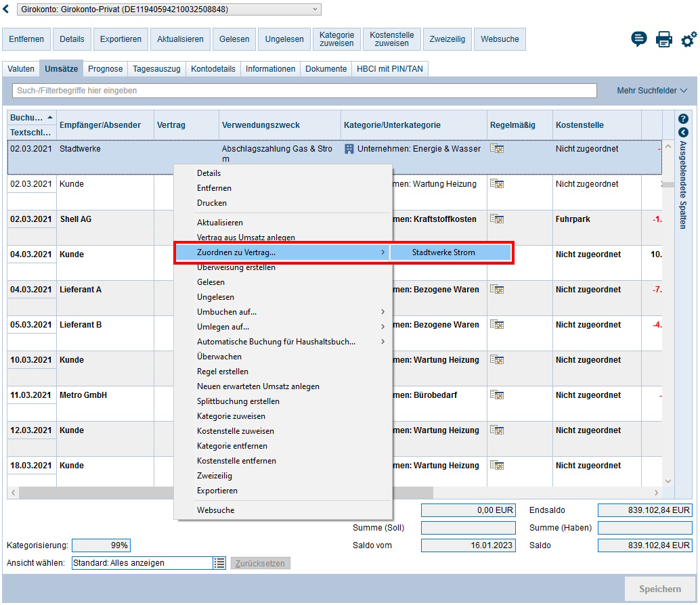
Task: Click regular-payment icon in Lieferant A row
Action: pos(497,290)
